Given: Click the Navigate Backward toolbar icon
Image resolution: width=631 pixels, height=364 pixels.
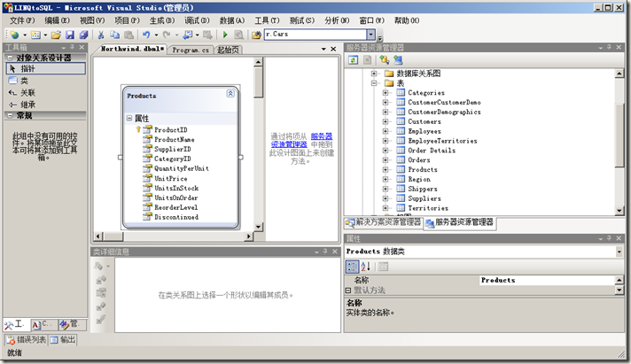Looking at the screenshot, I should point(188,35).
